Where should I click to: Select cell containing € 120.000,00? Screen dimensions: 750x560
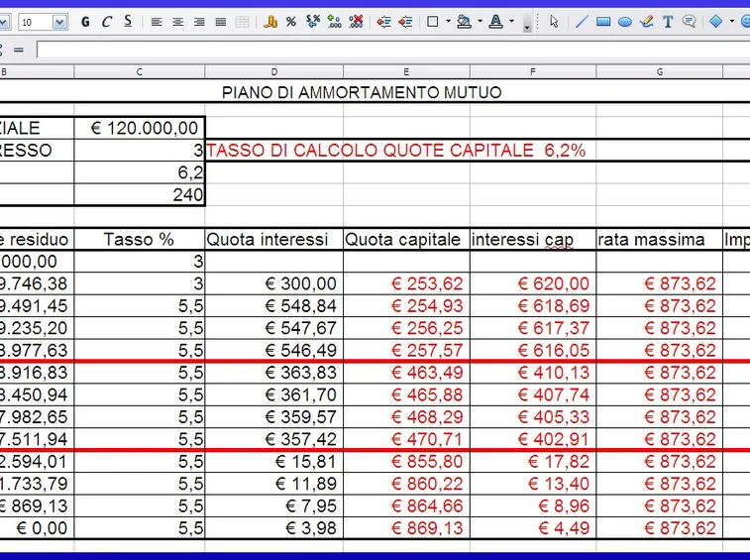140,128
